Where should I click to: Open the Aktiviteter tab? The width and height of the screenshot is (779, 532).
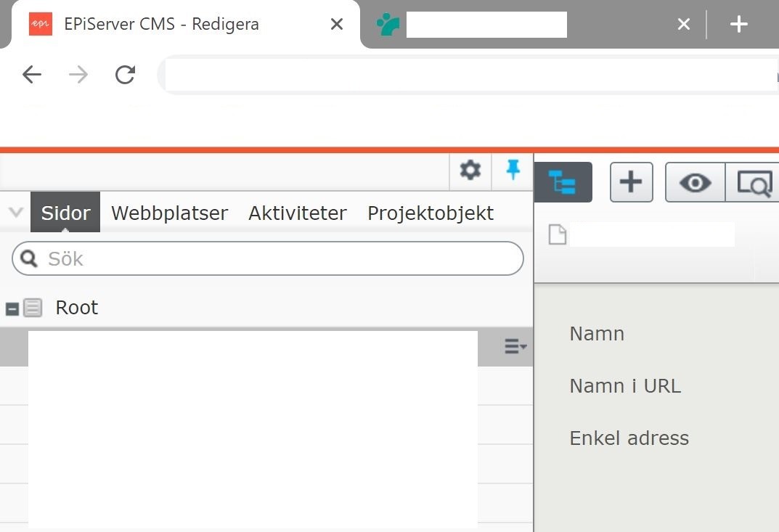click(298, 213)
